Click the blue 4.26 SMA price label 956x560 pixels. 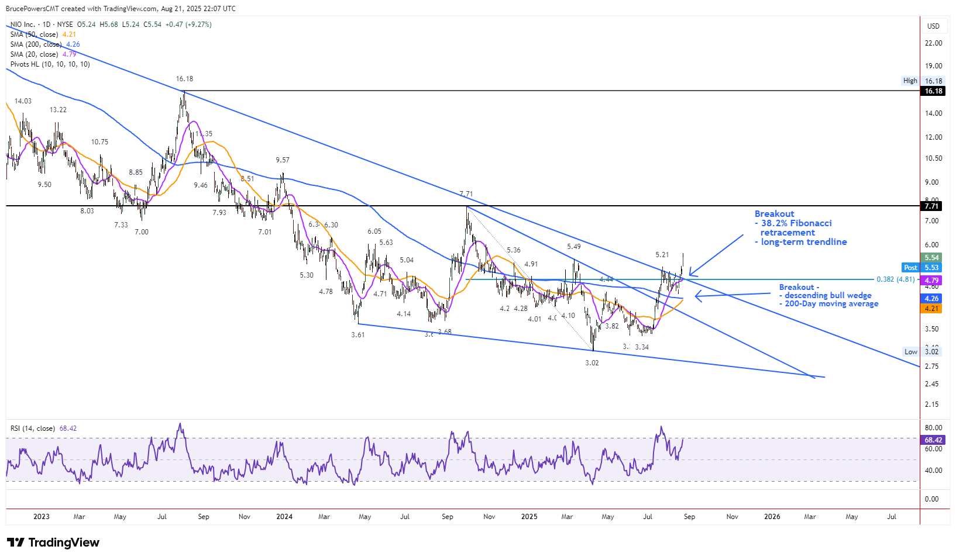(x=931, y=299)
